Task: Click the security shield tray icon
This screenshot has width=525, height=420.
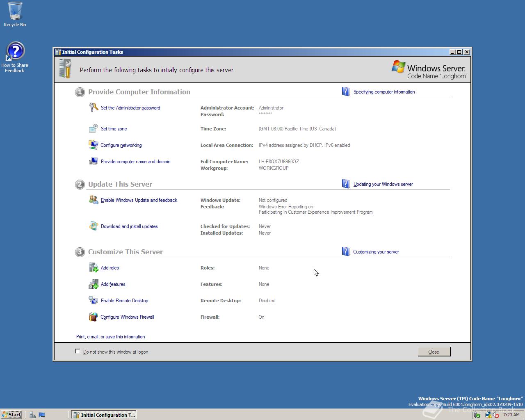Action: coord(477,415)
